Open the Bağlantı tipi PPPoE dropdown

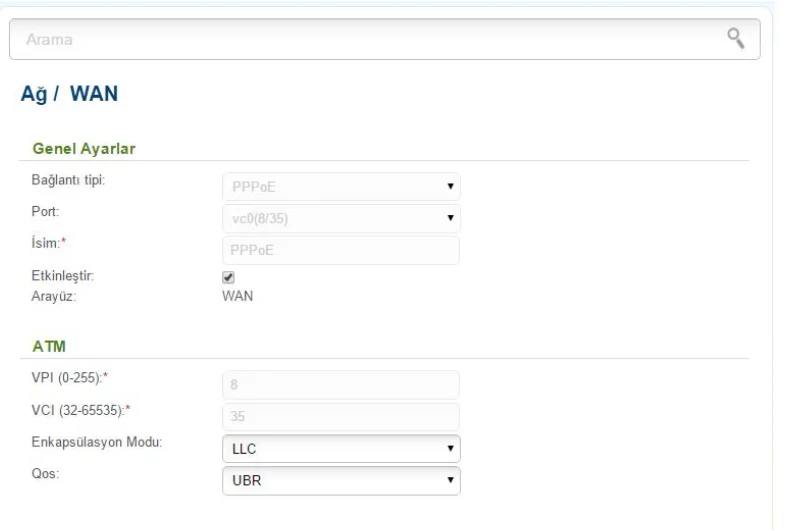[339, 185]
